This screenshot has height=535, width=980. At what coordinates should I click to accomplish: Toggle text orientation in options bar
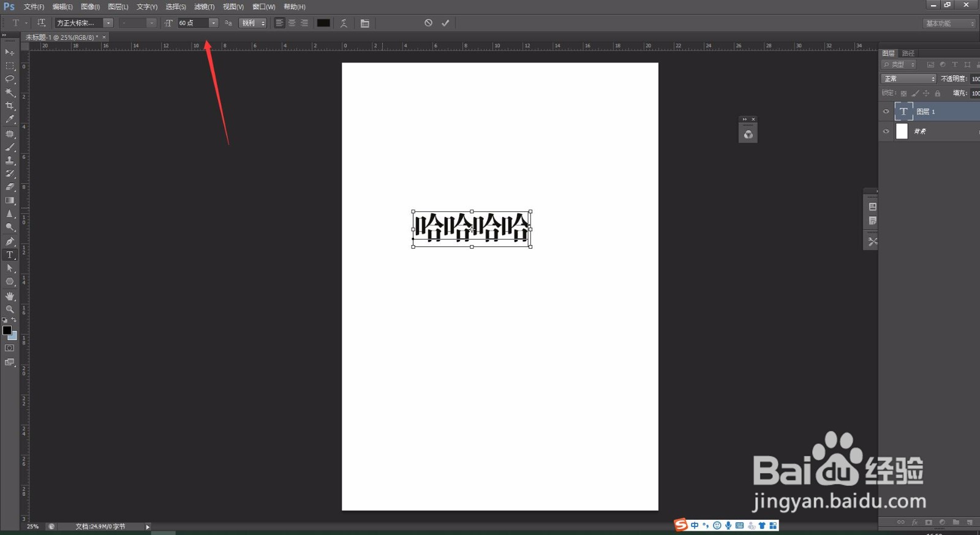click(41, 23)
